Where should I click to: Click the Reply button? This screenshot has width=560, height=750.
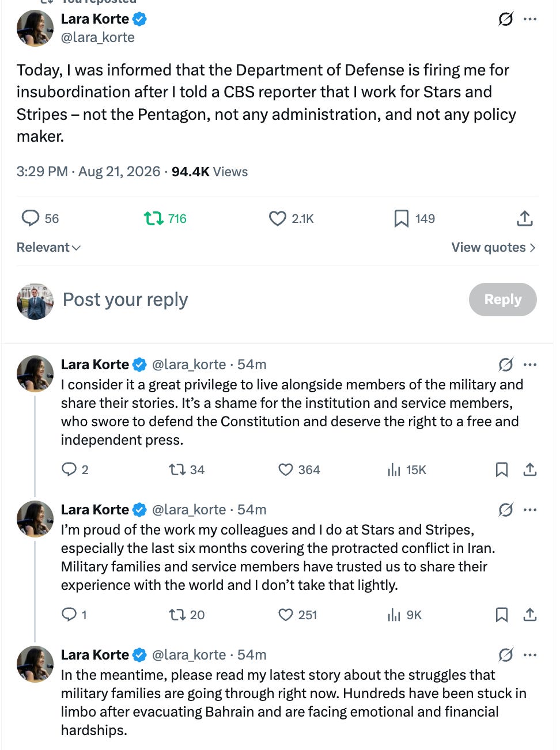[x=503, y=300]
